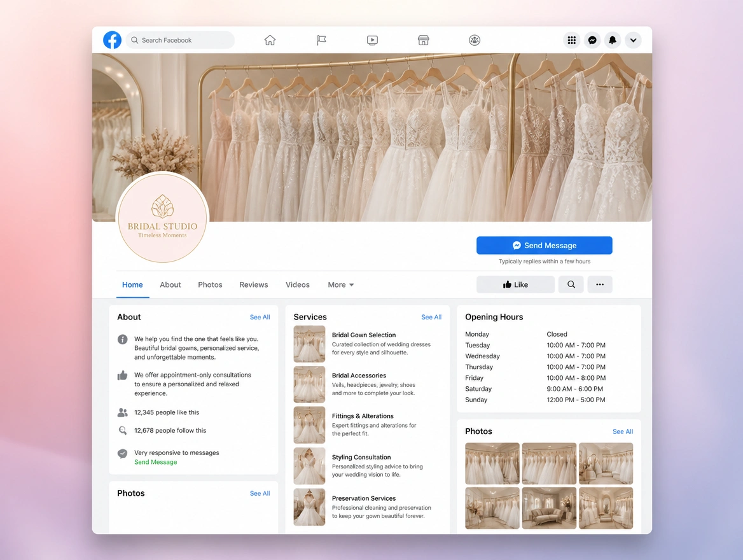743x560 pixels.
Task: Click '12,345 people like this' text
Action: tap(167, 412)
